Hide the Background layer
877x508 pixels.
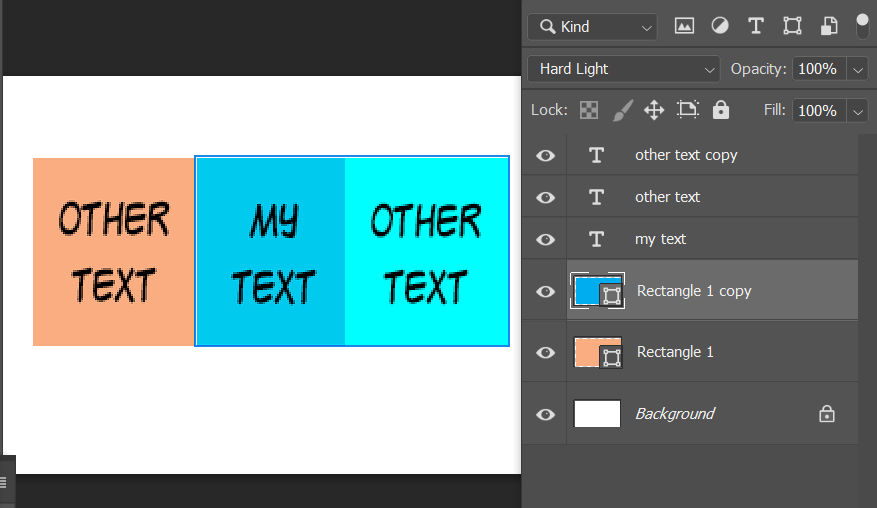point(545,415)
